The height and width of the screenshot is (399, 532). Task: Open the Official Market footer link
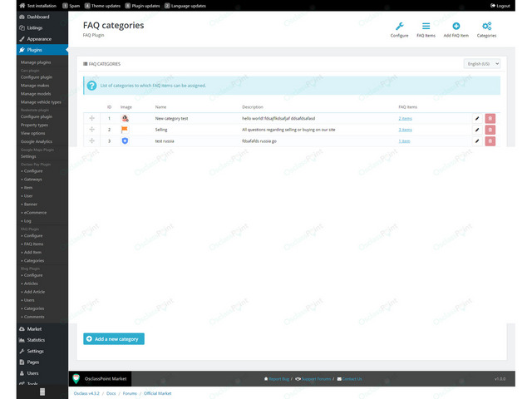157,393
